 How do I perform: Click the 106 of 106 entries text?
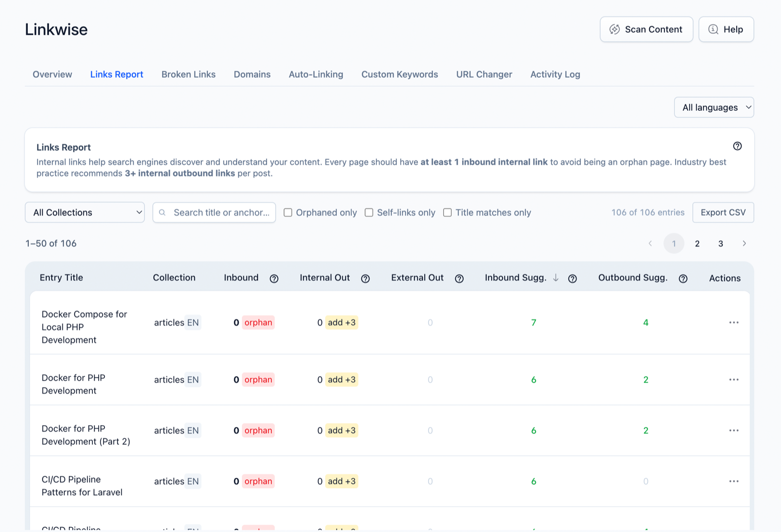point(648,212)
